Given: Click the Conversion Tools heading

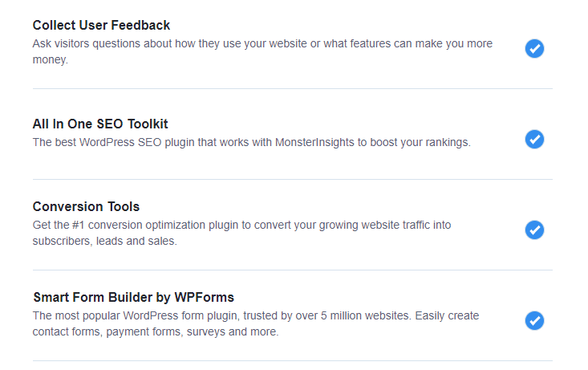Looking at the screenshot, I should [x=86, y=206].
